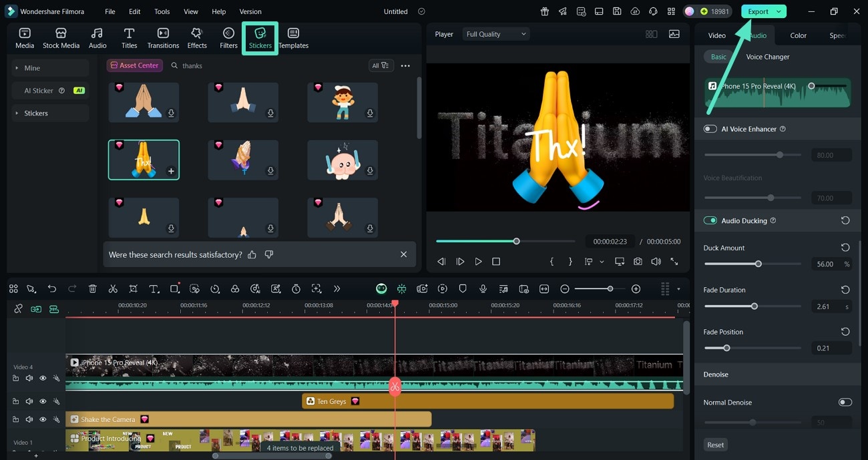Open the View menu

point(191,11)
